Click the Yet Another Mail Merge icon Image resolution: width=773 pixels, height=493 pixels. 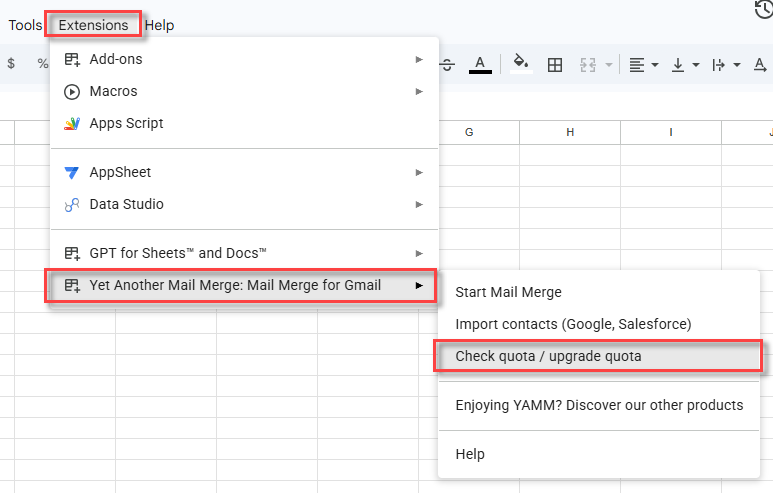[x=72, y=285]
